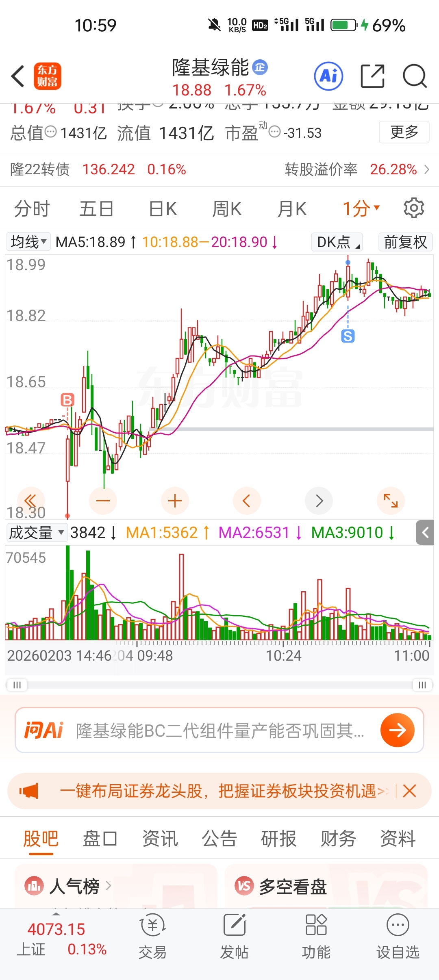The height and width of the screenshot is (980, 439).
Task: Tap the info icon beside 市盈
Action: click(x=275, y=132)
